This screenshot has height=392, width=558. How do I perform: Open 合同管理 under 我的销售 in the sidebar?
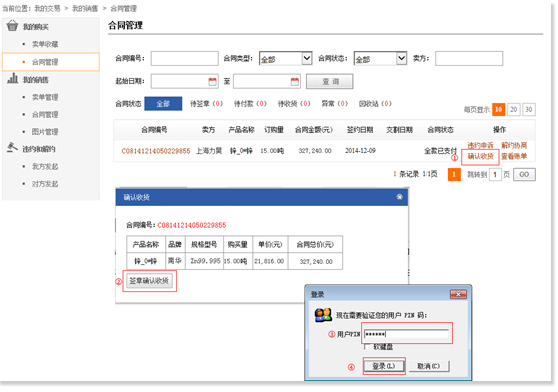point(45,115)
